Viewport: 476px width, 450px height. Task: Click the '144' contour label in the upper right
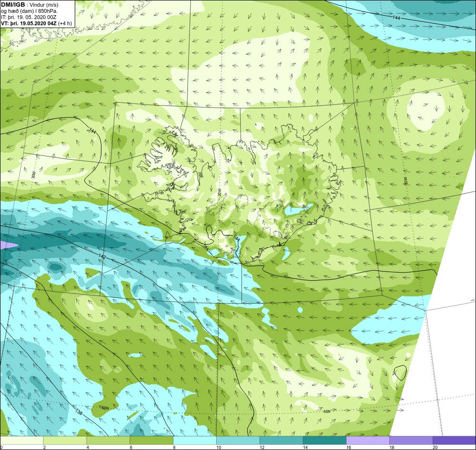[x=396, y=18]
